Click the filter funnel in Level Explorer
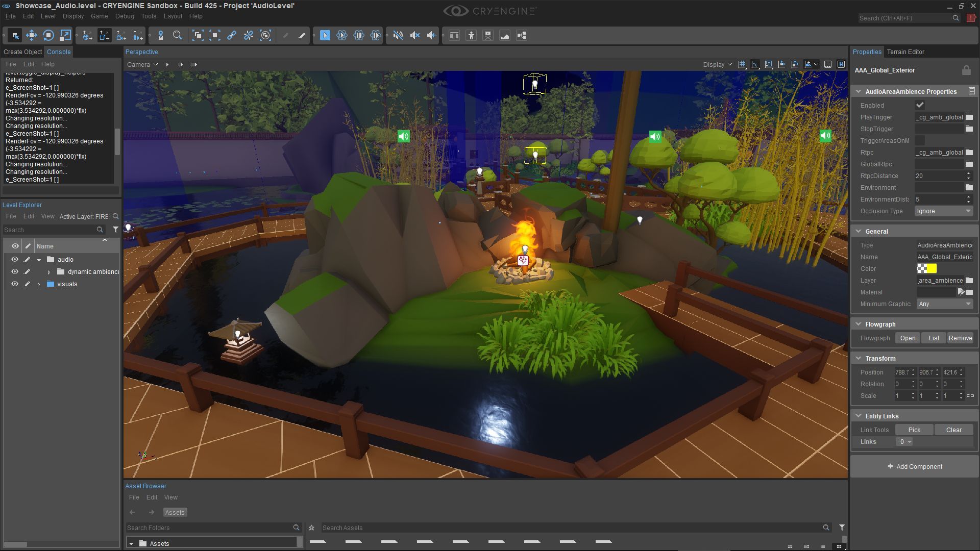Viewport: 980px width, 551px height. (115, 230)
